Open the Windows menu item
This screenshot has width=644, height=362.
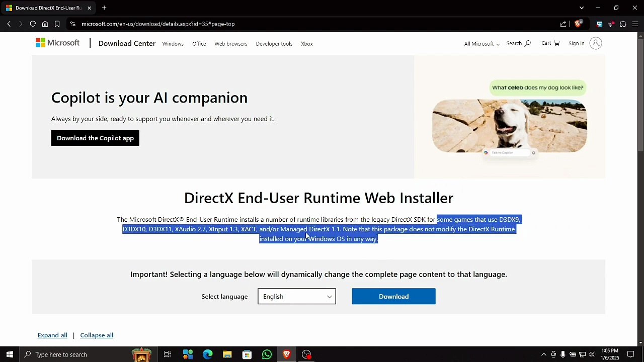point(173,44)
